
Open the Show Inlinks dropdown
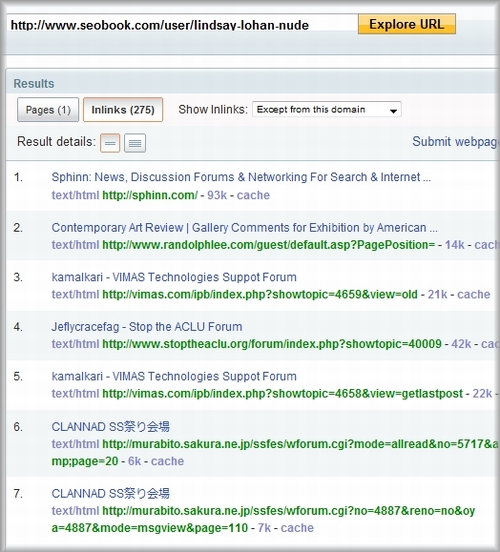(327, 109)
